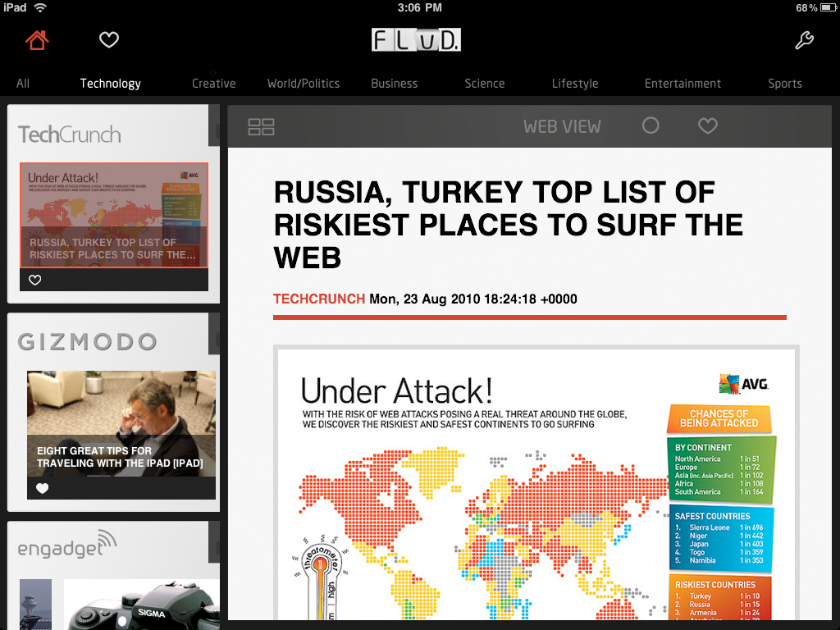840x630 pixels.
Task: Open the Entertainment tab
Action: (x=683, y=84)
